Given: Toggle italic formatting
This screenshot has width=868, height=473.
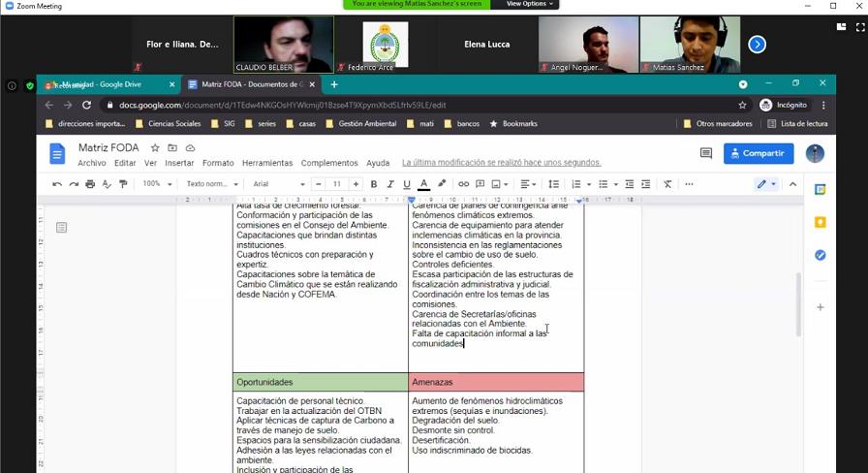Looking at the screenshot, I should pyautogui.click(x=389, y=184).
